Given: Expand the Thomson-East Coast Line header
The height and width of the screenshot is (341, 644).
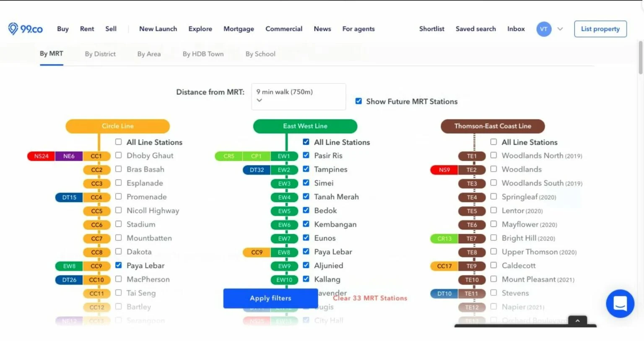Looking at the screenshot, I should point(492,126).
